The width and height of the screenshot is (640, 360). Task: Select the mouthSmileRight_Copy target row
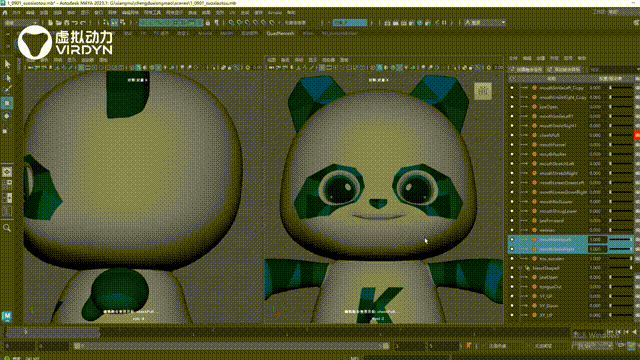click(571, 97)
